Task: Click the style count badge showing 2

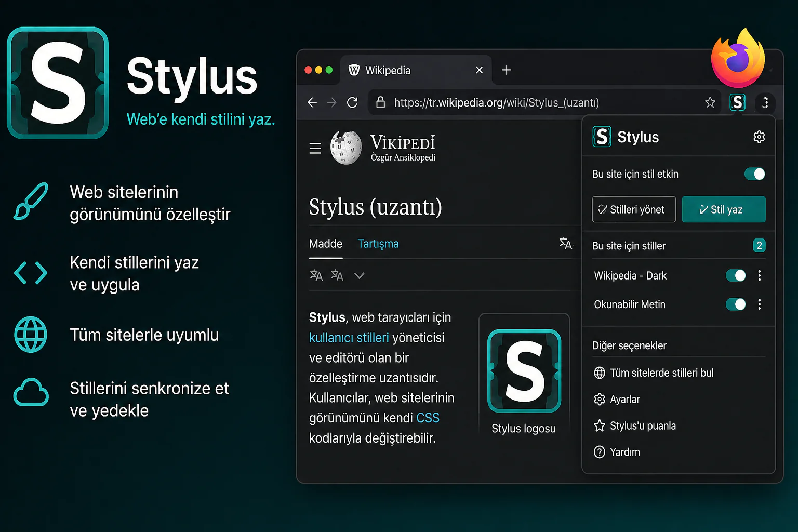Action: (x=759, y=245)
